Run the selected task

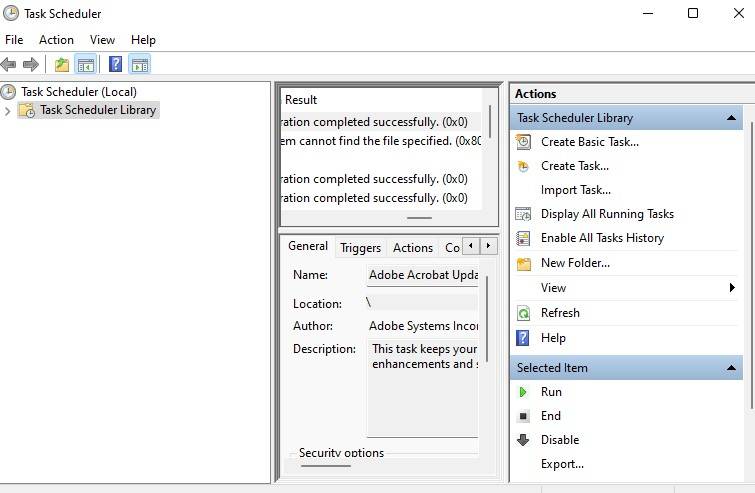(x=551, y=392)
